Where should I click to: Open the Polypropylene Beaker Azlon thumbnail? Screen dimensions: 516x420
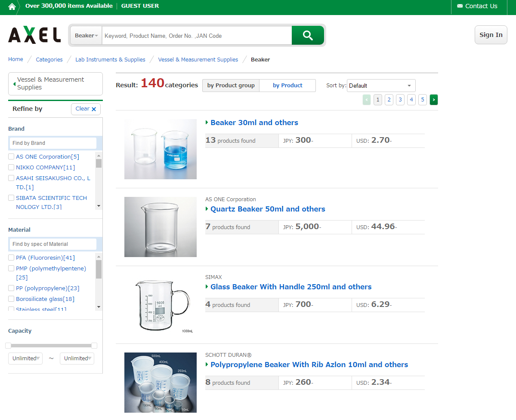[160, 383]
